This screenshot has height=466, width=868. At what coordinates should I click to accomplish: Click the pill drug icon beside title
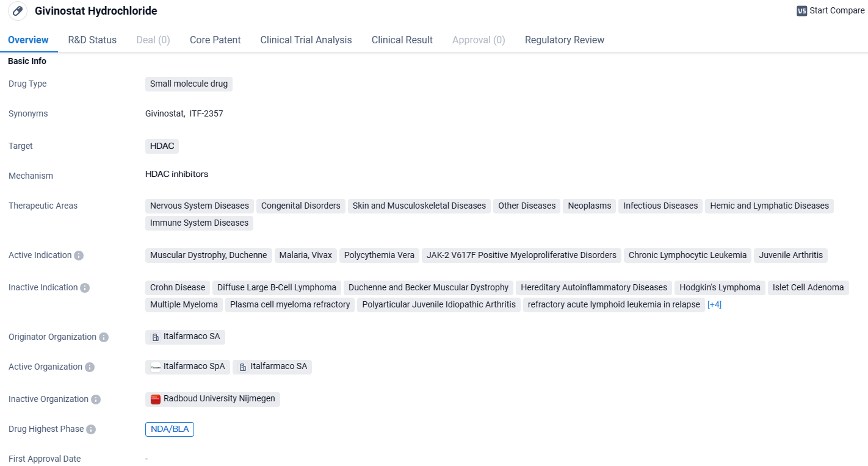(18, 11)
